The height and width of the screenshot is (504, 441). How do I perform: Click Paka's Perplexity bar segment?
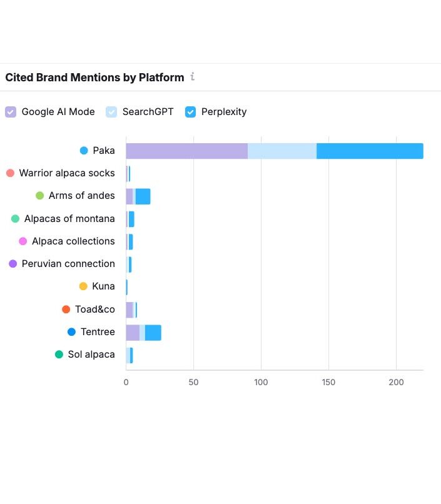pos(370,151)
